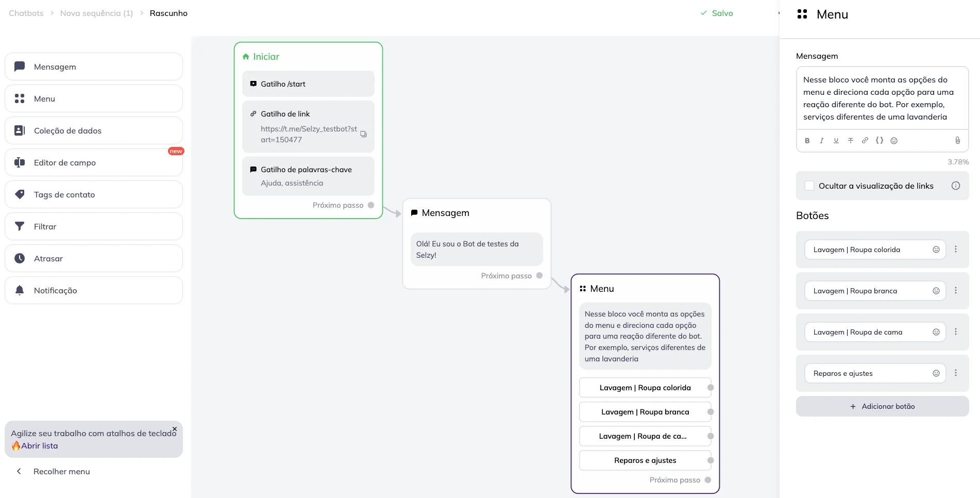Screen dimensions: 980x498
Task: Copy the Gatilho de link URL
Action: pos(364,134)
